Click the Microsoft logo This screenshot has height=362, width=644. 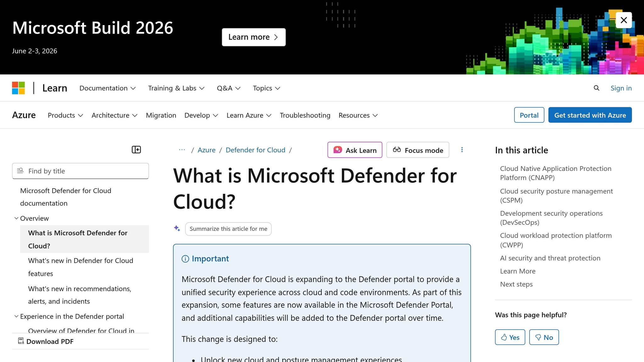click(x=18, y=88)
